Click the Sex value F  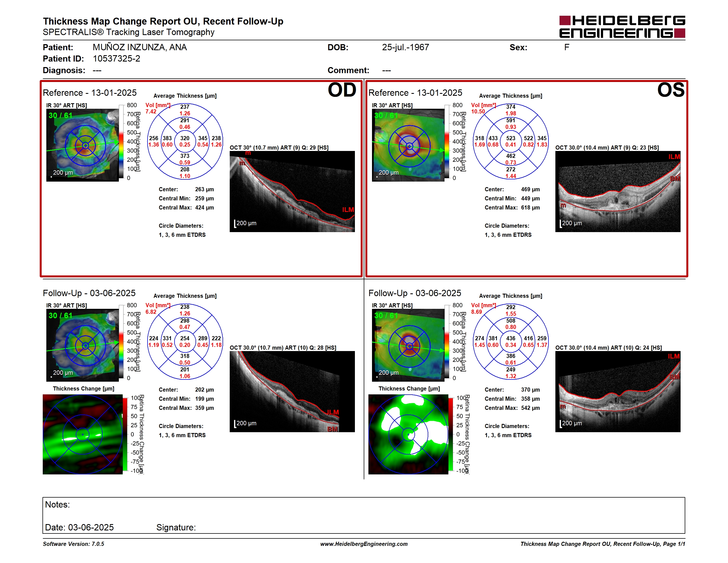[x=567, y=47]
